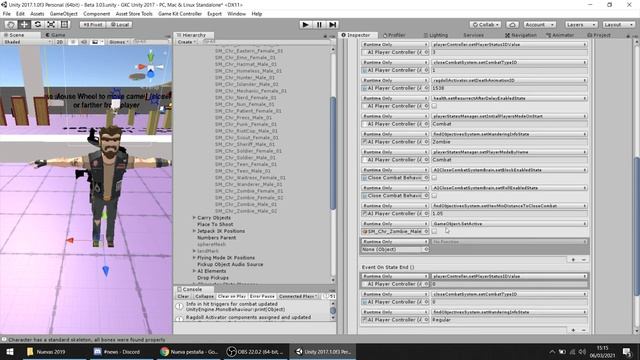Switch to the Animator tab

(x=560, y=36)
